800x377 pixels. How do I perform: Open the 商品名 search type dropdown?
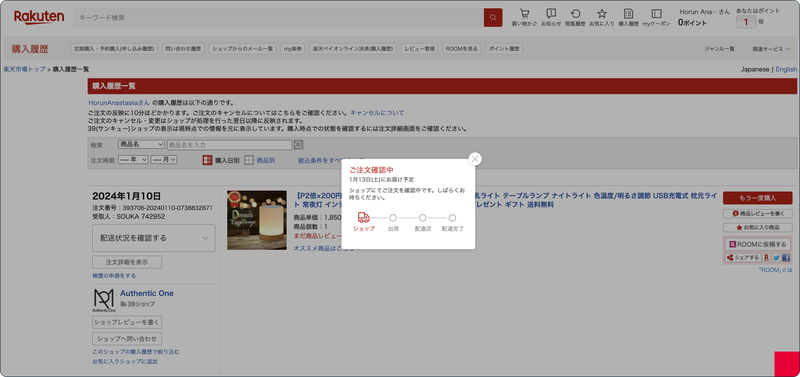(141, 145)
